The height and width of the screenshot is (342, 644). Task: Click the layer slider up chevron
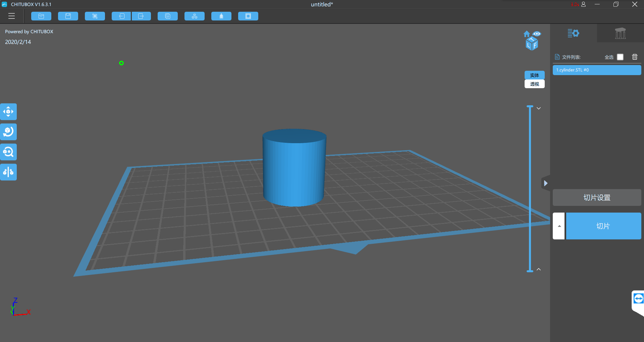(539, 269)
